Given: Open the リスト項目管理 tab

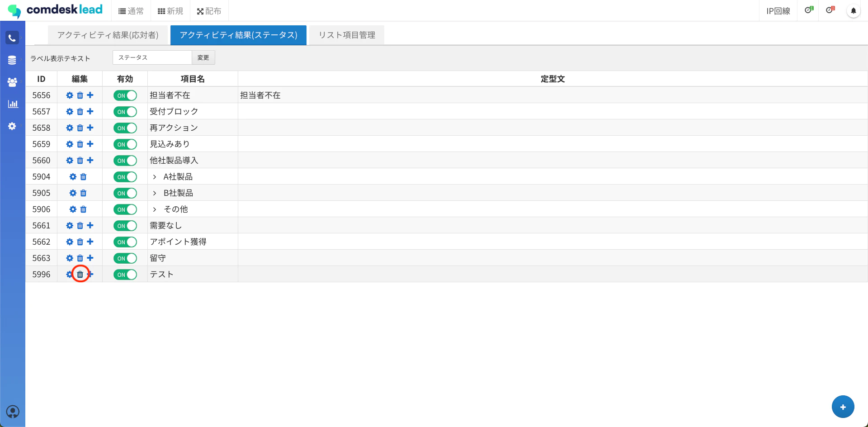Looking at the screenshot, I should click(x=347, y=35).
